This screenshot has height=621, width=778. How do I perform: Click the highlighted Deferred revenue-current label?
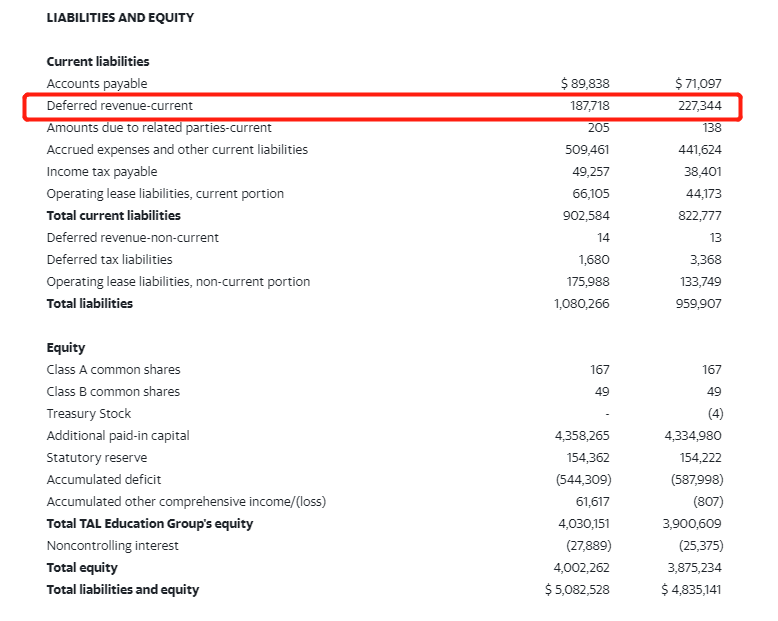pos(119,106)
